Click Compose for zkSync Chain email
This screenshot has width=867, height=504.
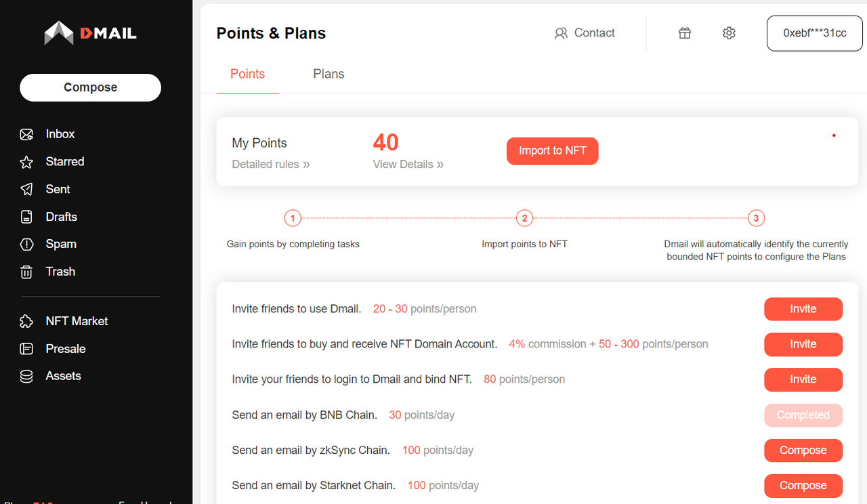[803, 450]
